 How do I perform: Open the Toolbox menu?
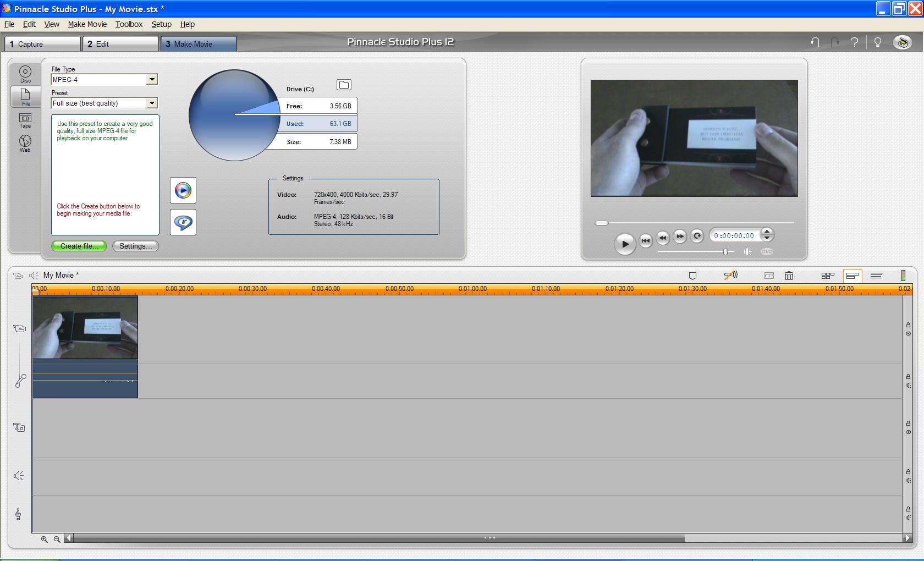coord(129,24)
